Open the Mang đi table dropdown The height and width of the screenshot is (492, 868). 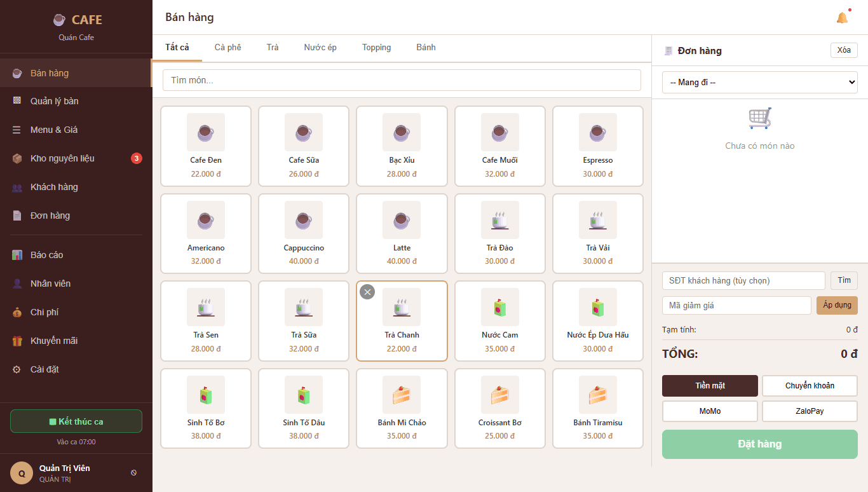pos(760,82)
